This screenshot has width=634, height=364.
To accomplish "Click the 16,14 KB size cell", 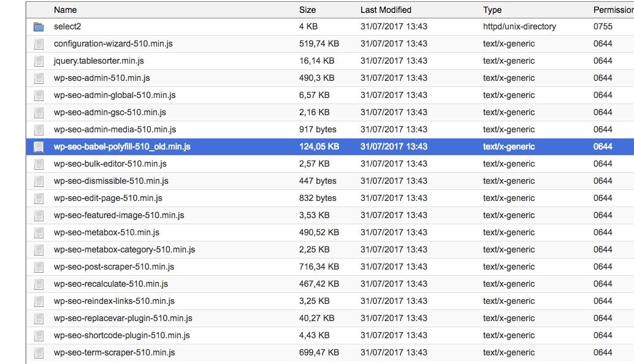I will 316,61.
